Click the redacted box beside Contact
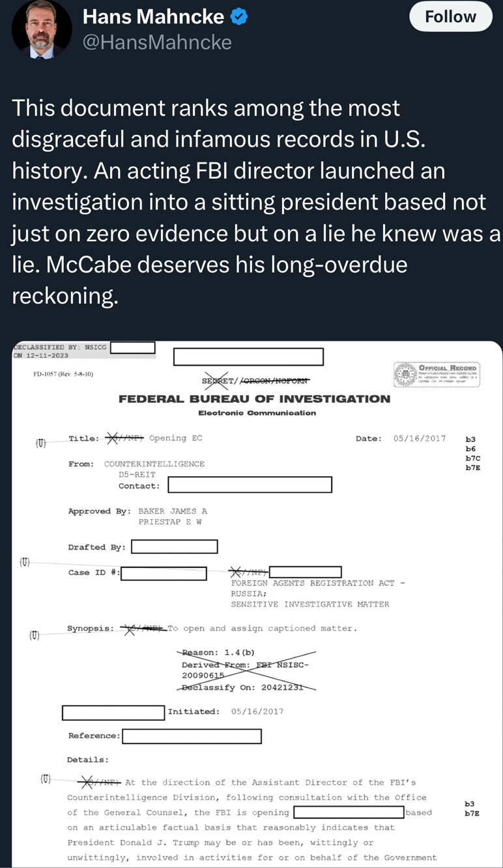This screenshot has width=503, height=868. (250, 485)
